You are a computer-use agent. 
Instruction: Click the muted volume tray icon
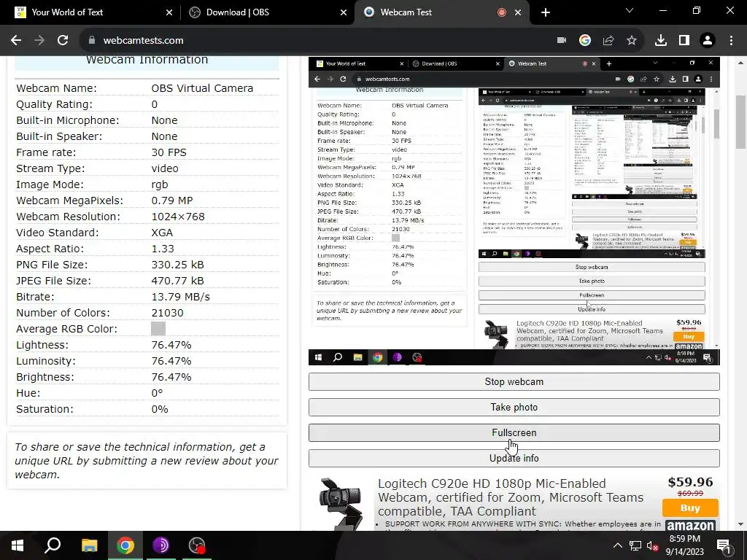653,545
